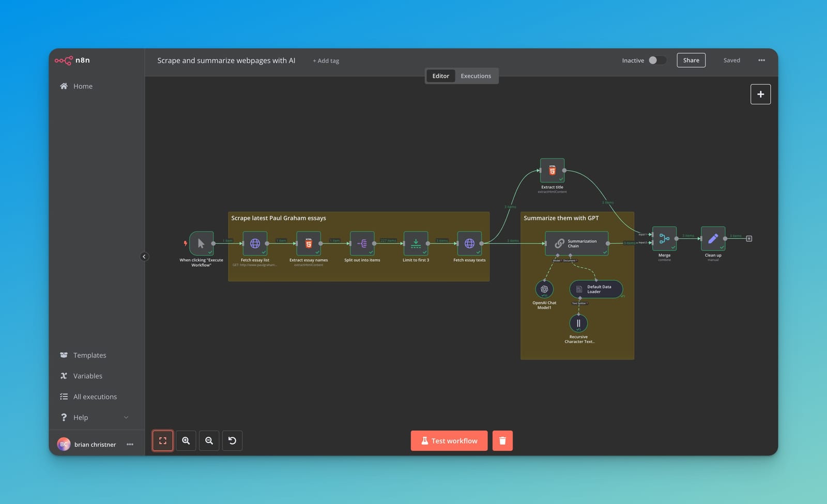Click the Share button

tap(691, 60)
